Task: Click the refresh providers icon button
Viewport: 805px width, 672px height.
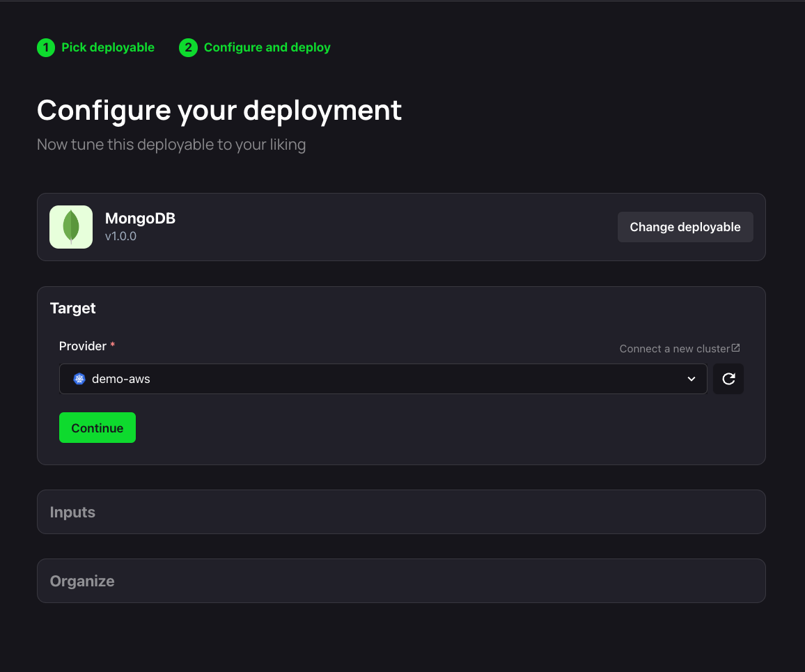Action: [x=728, y=379]
